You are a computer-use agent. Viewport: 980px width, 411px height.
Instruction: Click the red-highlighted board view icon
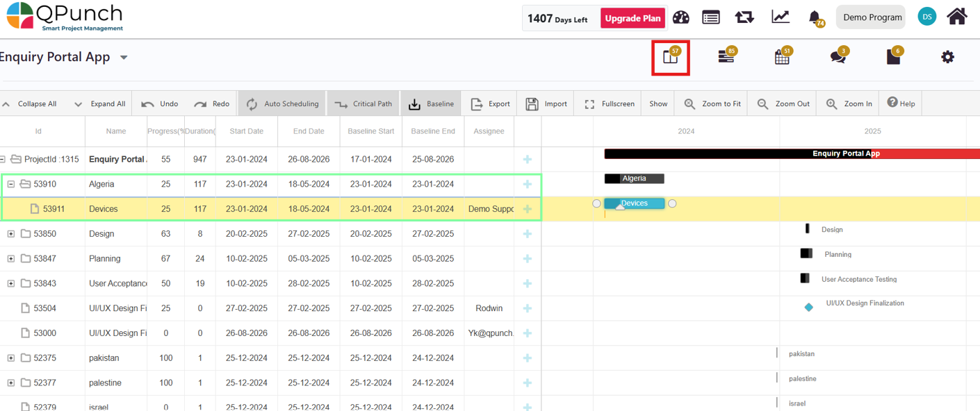(670, 58)
